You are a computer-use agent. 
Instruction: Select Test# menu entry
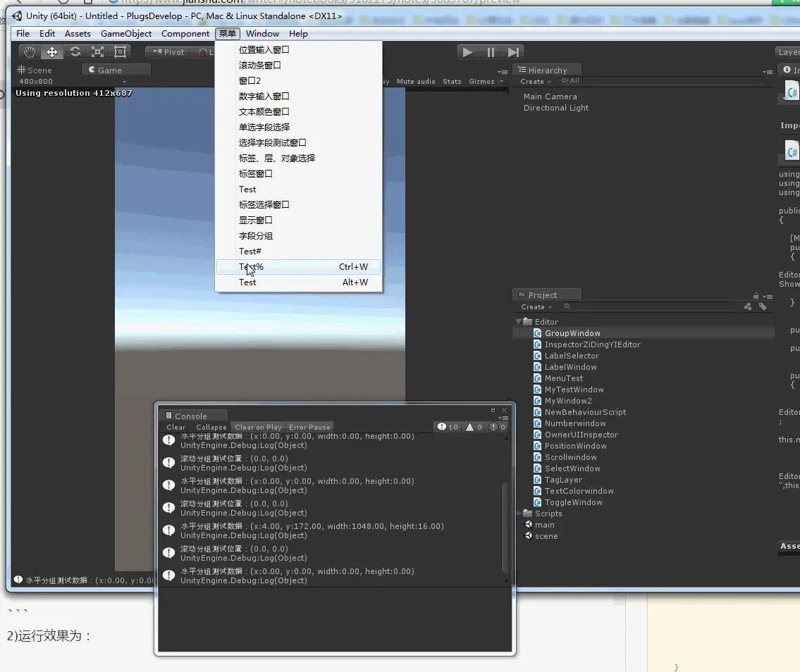tap(298, 251)
